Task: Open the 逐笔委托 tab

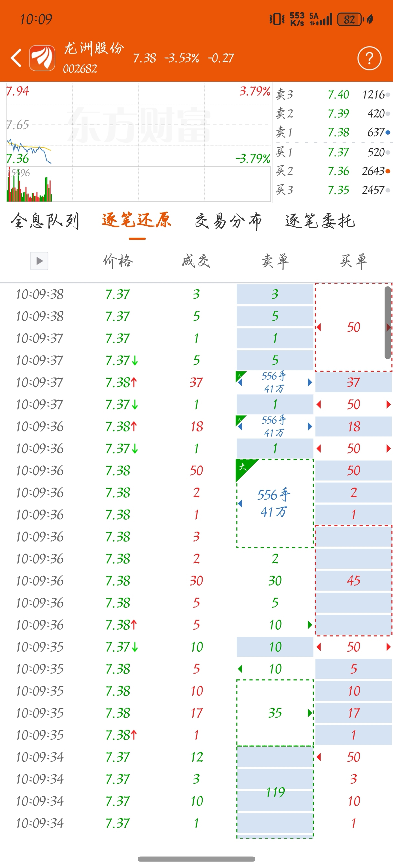Action: [320, 222]
